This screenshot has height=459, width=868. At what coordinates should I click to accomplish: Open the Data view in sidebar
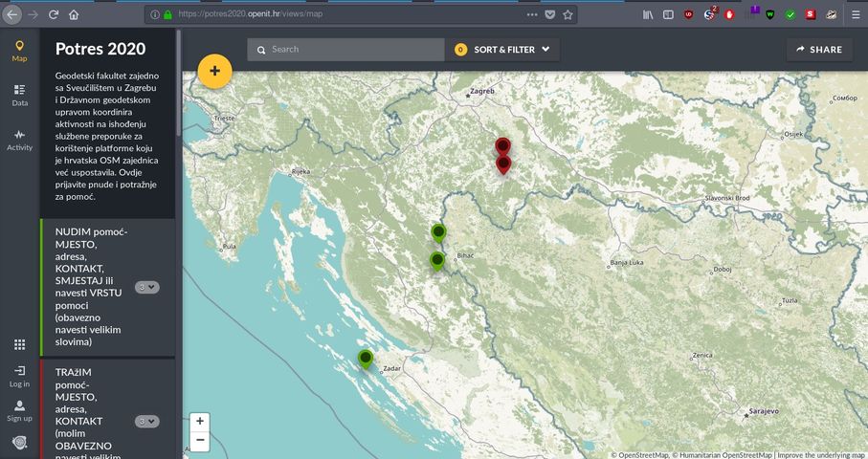tap(19, 95)
